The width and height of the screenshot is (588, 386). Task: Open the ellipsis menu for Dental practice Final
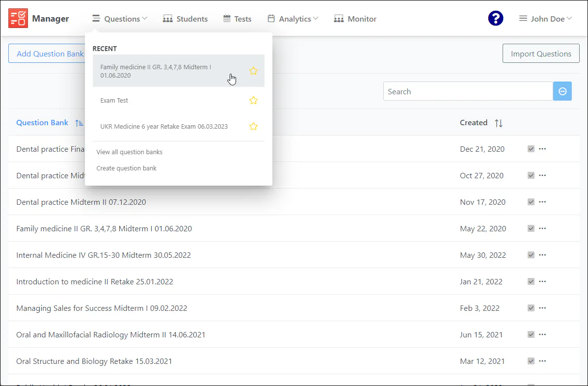[542, 149]
